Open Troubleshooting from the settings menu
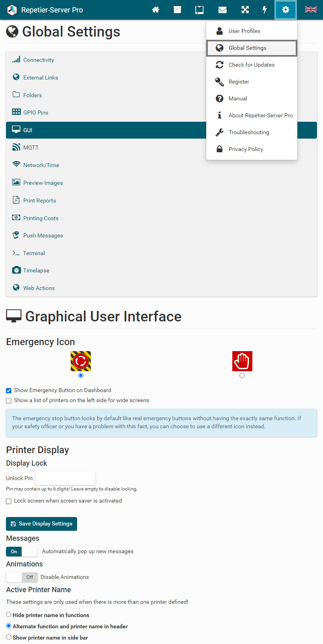This screenshot has width=323, height=644. 249,132
